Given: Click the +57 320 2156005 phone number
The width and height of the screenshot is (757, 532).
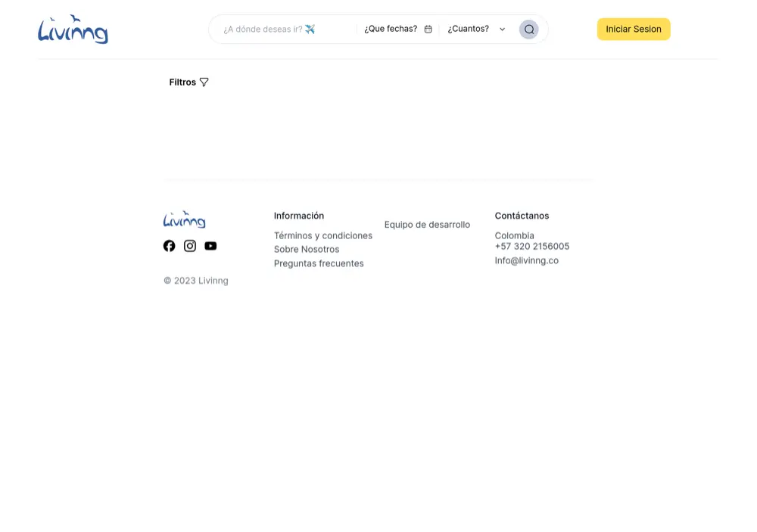Looking at the screenshot, I should [x=531, y=246].
